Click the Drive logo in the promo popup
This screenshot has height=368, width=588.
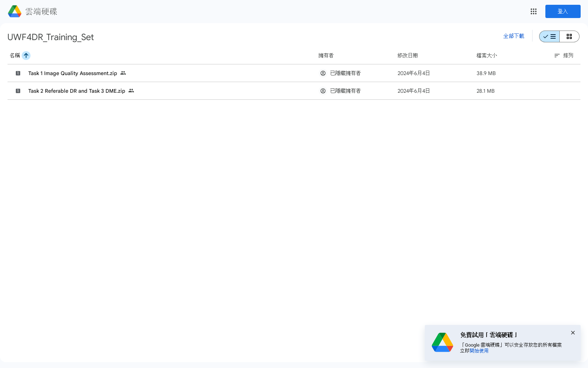pos(442,342)
